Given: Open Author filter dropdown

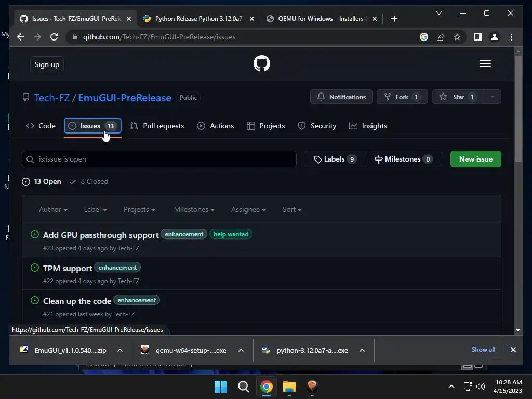Looking at the screenshot, I should [x=54, y=210].
